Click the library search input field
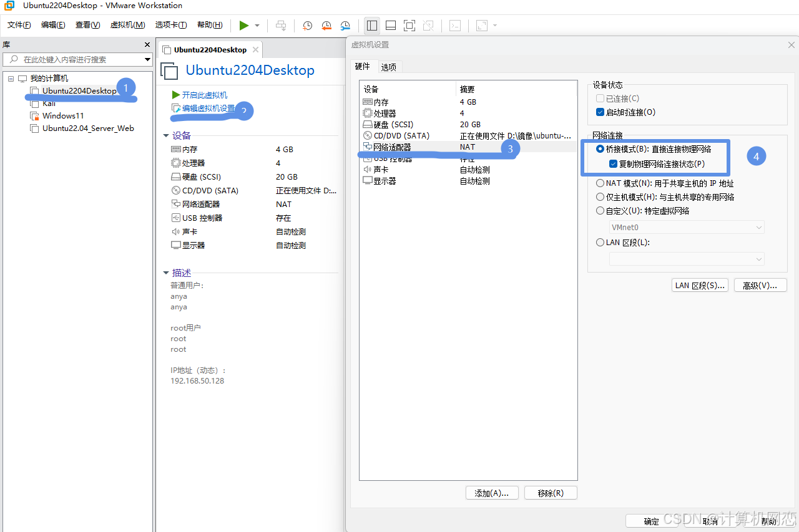 coord(73,59)
